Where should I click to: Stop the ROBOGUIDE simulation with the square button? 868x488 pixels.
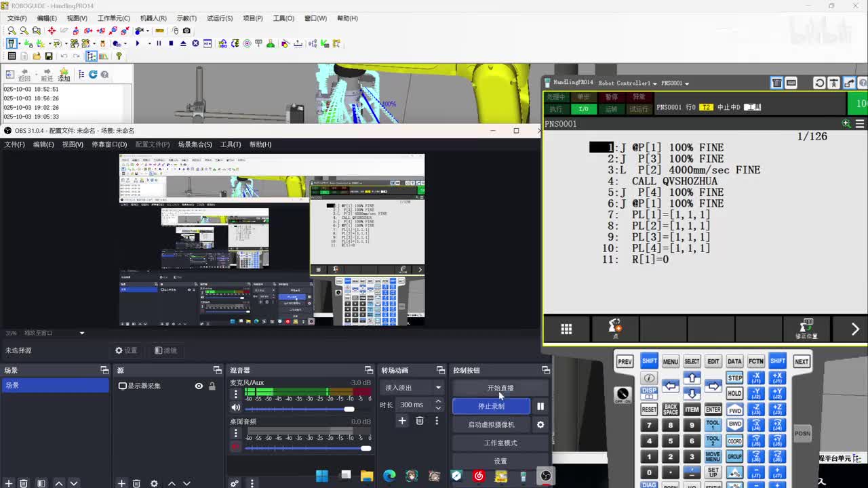pos(171,43)
